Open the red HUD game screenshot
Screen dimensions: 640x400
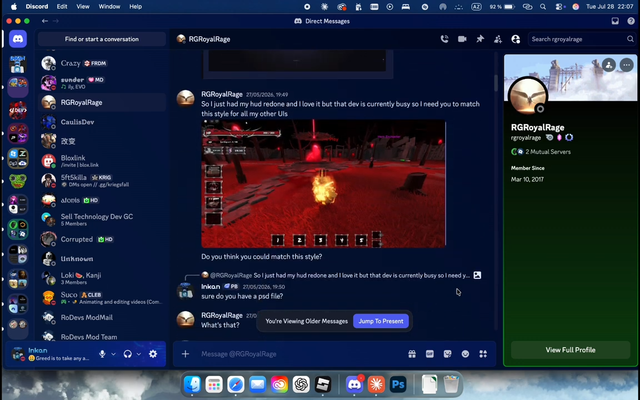323,184
